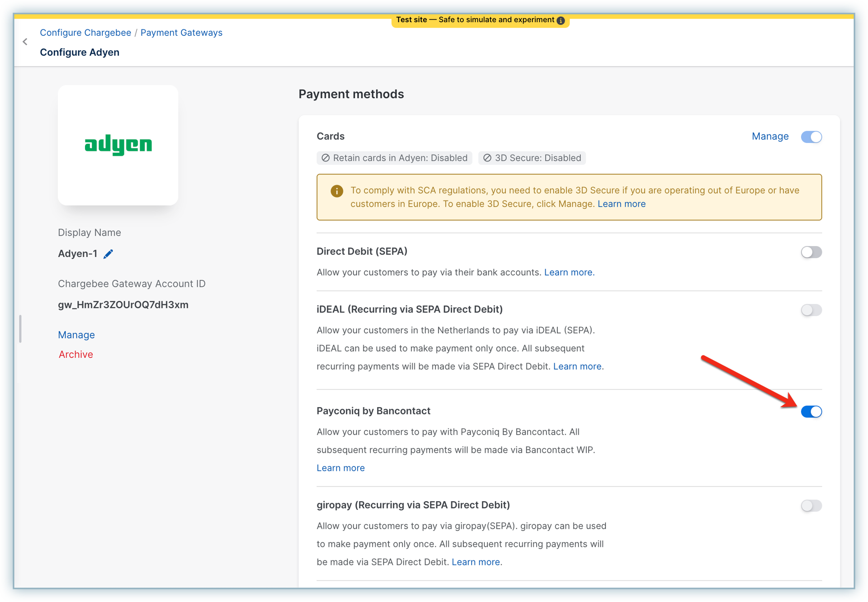Archive the Adyen gateway
The height and width of the screenshot is (602, 868).
coord(76,355)
